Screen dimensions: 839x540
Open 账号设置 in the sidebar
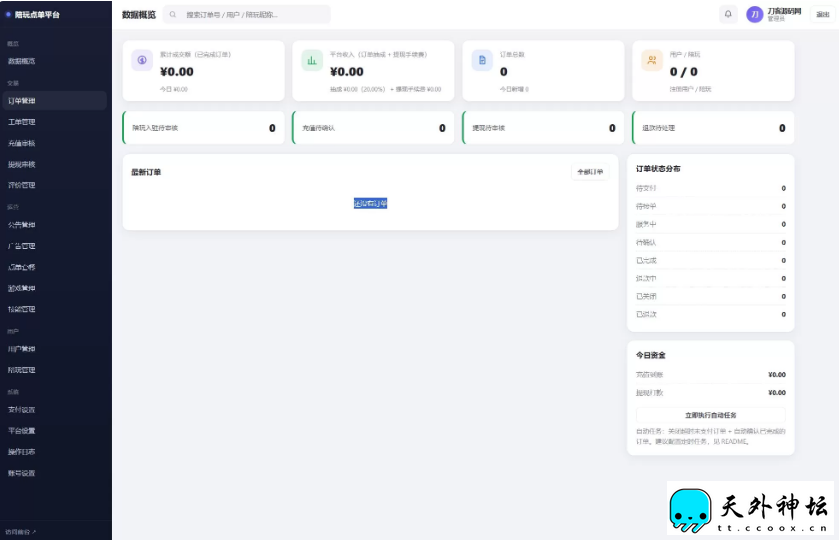click(x=54, y=473)
